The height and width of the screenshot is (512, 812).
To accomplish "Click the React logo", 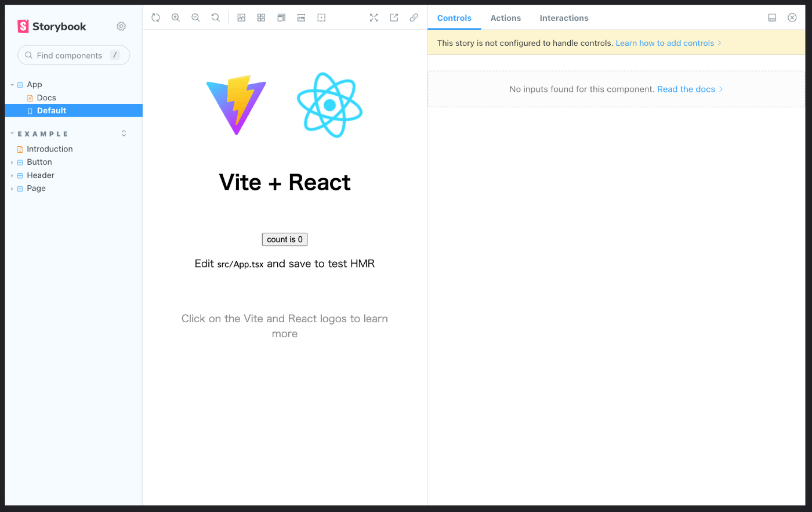I will (329, 105).
